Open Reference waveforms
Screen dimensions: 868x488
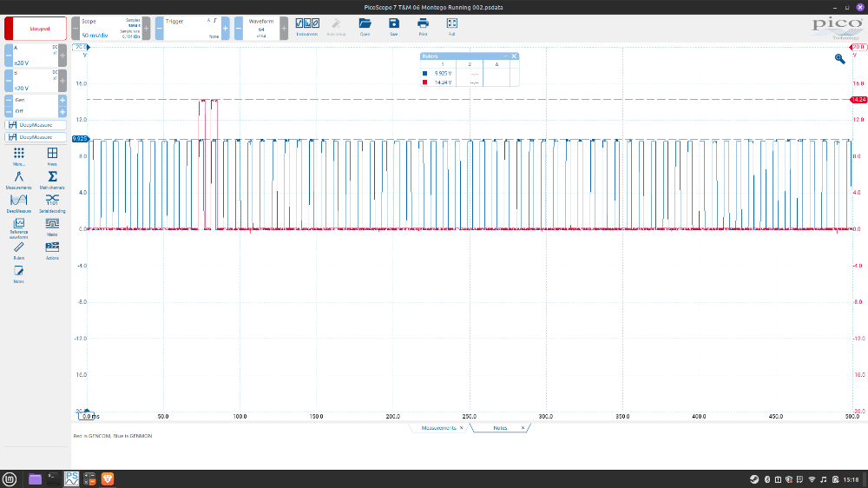[x=19, y=228]
